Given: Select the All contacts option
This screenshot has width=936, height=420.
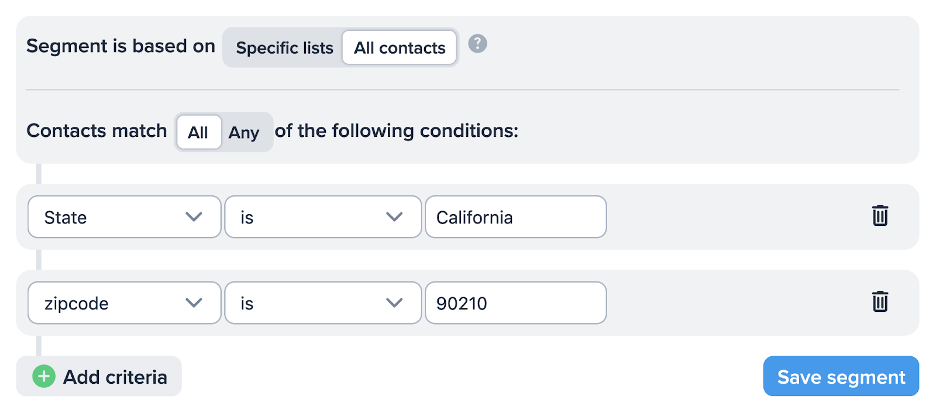Looking at the screenshot, I should [399, 48].
